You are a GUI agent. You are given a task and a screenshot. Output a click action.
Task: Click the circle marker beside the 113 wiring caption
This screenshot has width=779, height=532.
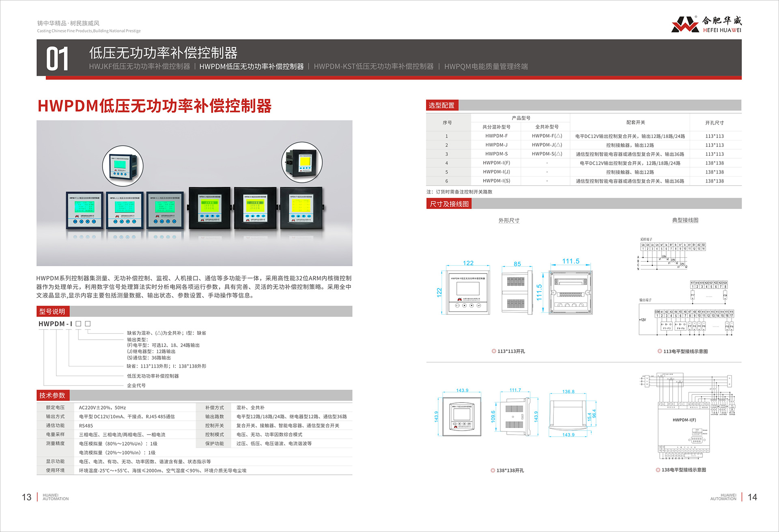pyautogui.click(x=660, y=351)
